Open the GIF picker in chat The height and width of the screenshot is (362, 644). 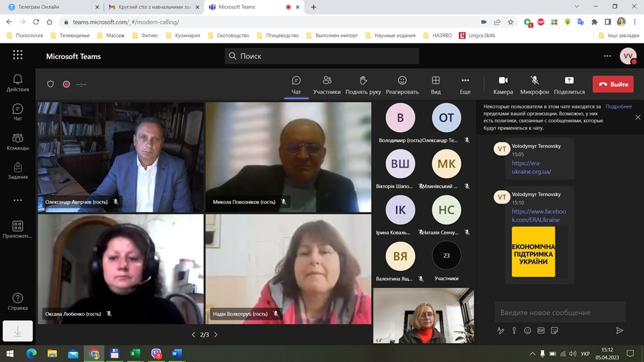541,330
